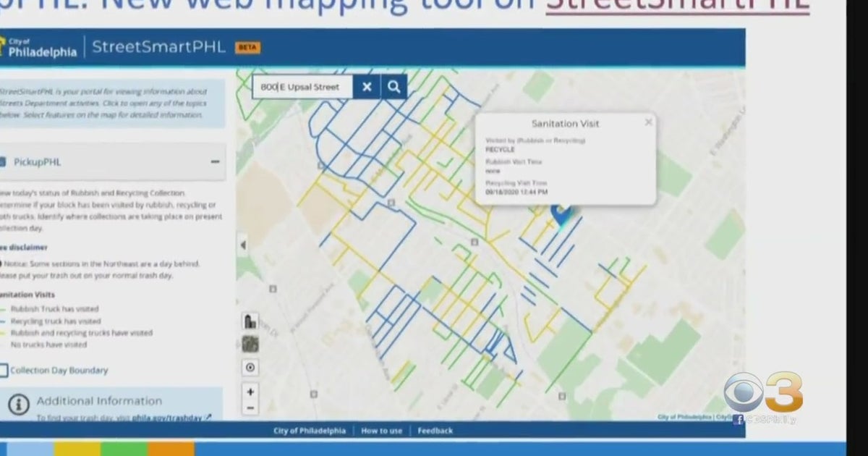The width and height of the screenshot is (868, 456).
Task: Click the PickupPHL truck icon
Action: [x=2, y=162]
